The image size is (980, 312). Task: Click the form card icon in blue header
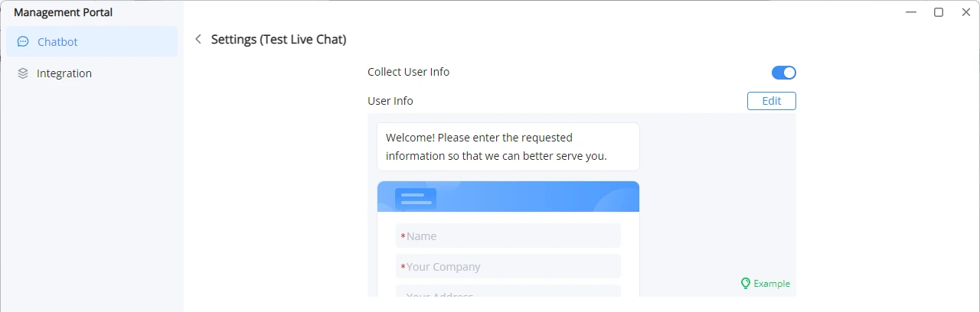tap(416, 198)
